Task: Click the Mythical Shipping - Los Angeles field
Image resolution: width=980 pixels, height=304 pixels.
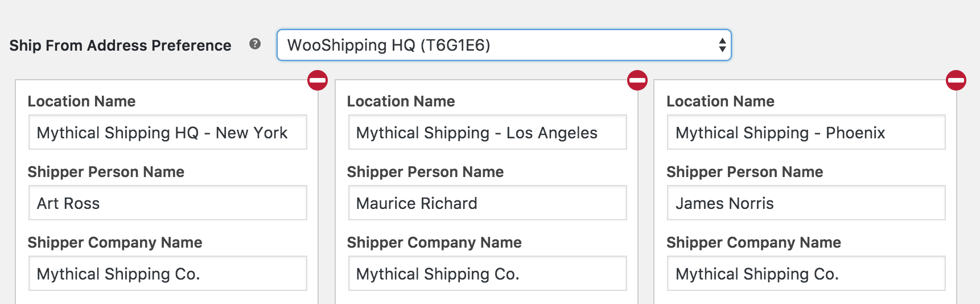Action: pyautogui.click(x=487, y=133)
